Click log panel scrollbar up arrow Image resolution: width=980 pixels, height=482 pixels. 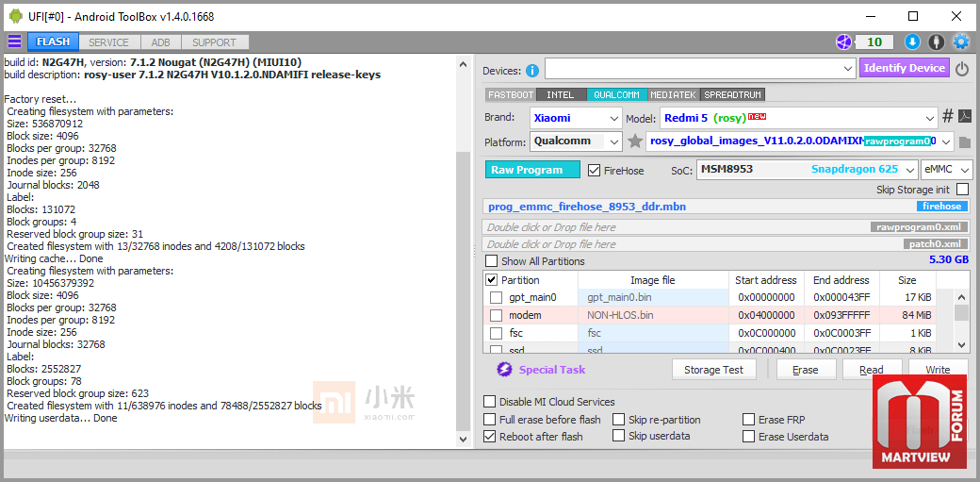tap(463, 64)
